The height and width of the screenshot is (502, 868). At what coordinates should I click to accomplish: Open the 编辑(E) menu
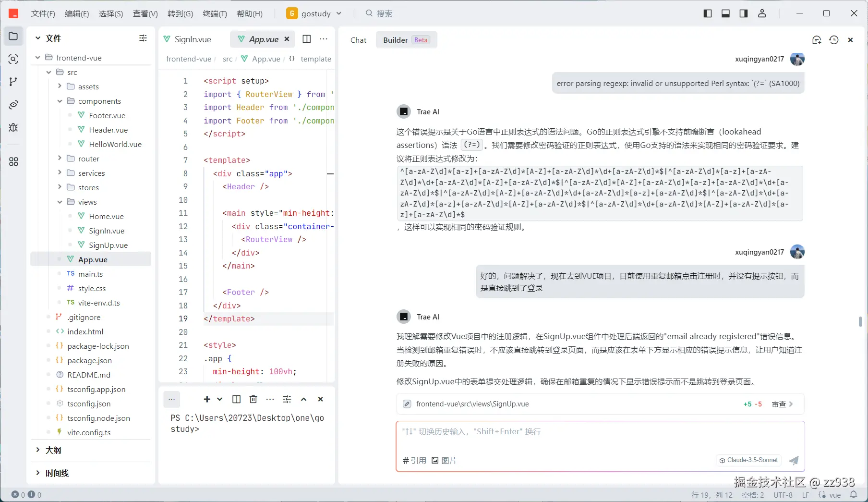77,13
